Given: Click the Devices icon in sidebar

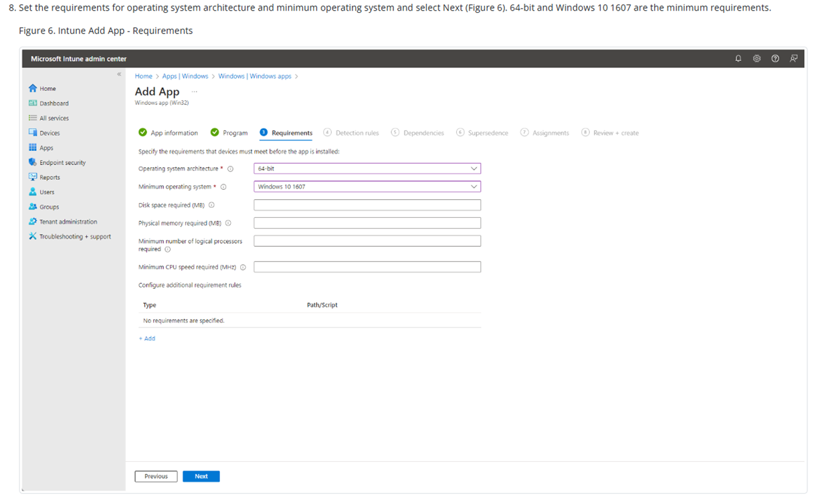Looking at the screenshot, I should [33, 133].
